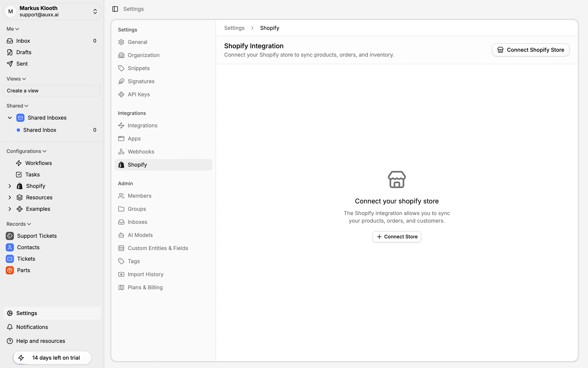Click the Shopify breadcrumb text
The width and height of the screenshot is (588, 368).
(270, 28)
